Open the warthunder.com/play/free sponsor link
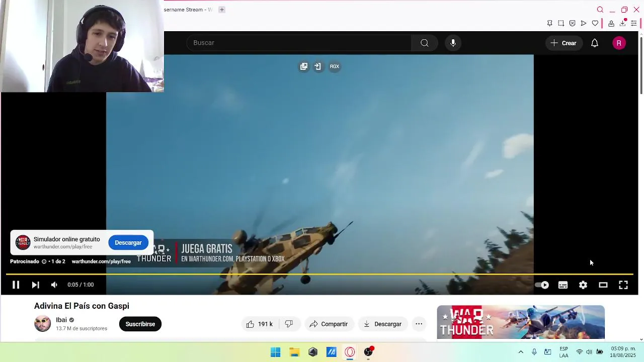The image size is (644, 362). 101,261
